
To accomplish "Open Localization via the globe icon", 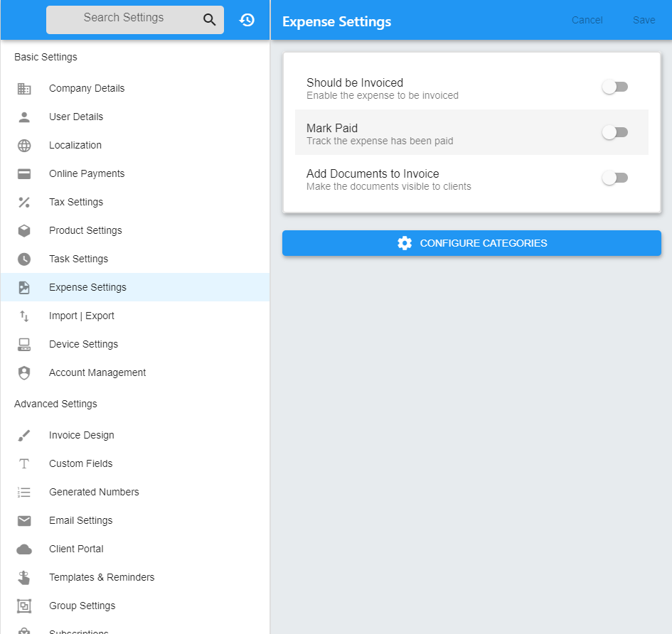I will pos(25,145).
